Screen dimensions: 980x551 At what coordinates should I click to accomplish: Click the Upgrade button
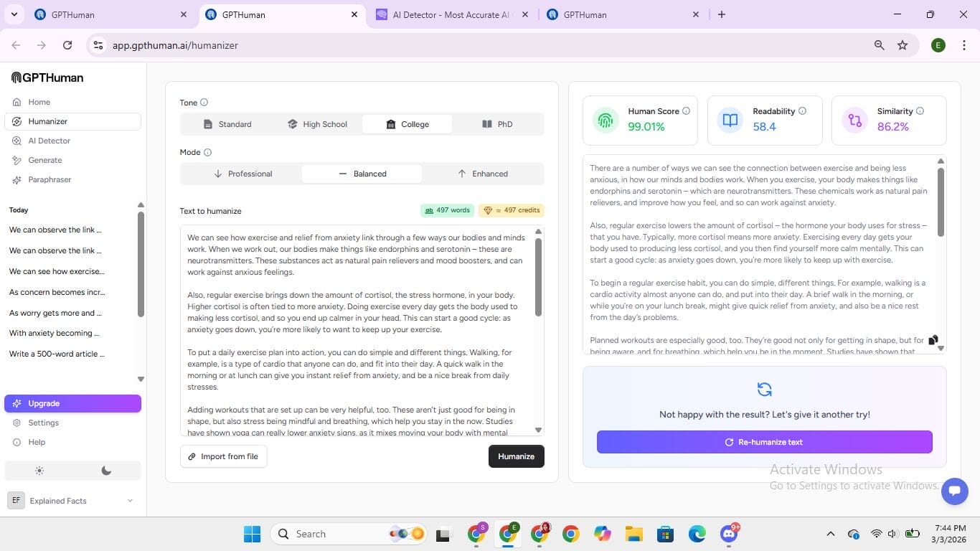[72, 403]
